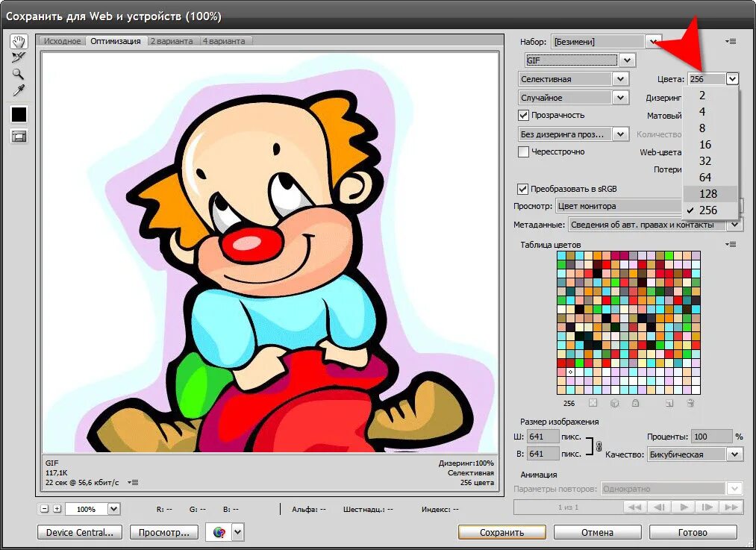This screenshot has height=550, width=756.
Task: Go to next animation frame
Action: coord(707,507)
